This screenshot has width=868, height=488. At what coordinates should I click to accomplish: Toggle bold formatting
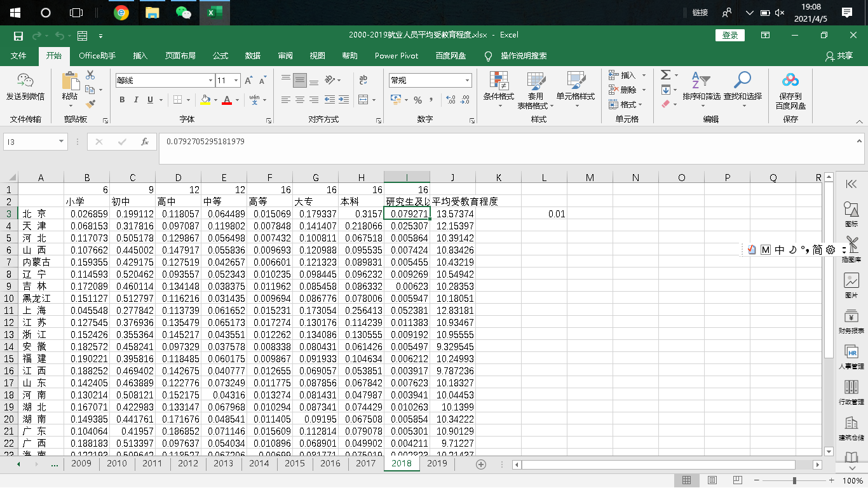[x=121, y=100]
